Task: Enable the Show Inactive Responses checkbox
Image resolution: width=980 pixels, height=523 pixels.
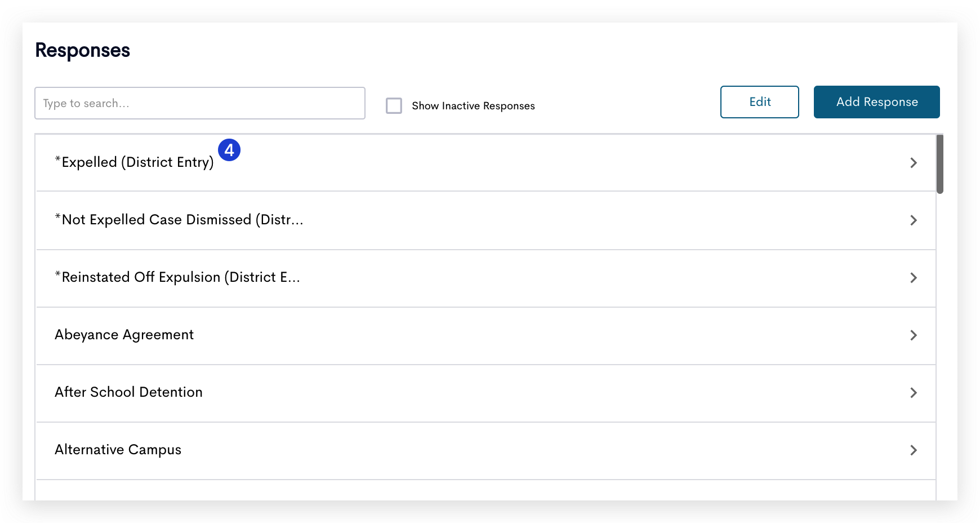Action: (x=394, y=105)
